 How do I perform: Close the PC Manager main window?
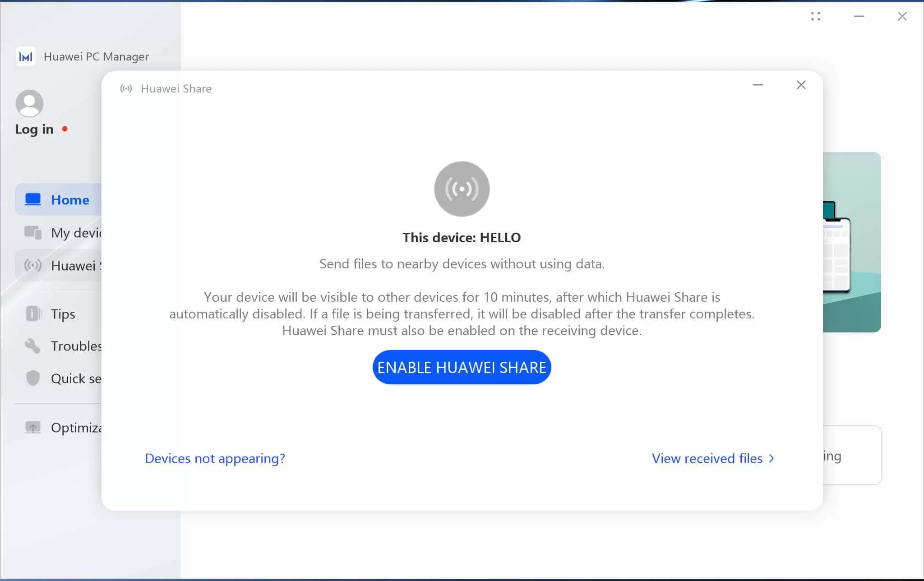pyautogui.click(x=902, y=16)
